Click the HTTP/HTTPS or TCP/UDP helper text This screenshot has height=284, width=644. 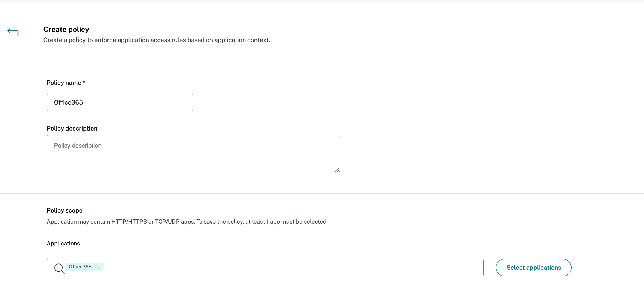[186, 222]
